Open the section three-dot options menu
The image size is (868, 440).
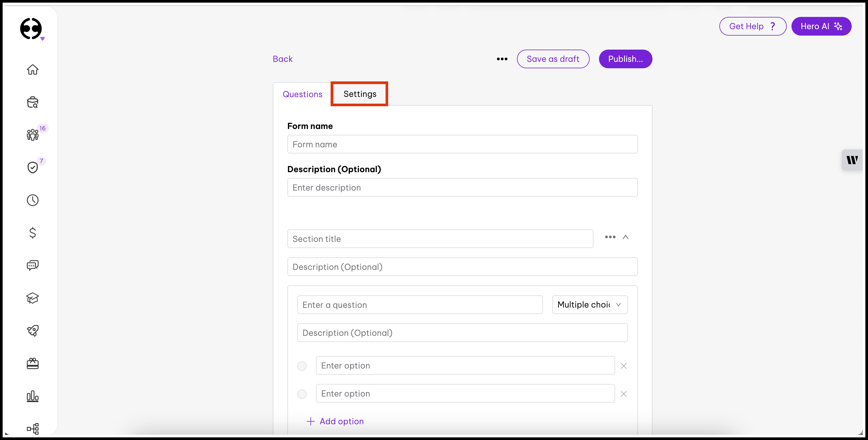610,237
